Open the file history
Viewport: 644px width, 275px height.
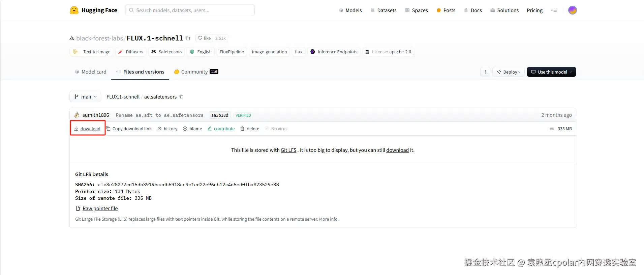tap(167, 129)
